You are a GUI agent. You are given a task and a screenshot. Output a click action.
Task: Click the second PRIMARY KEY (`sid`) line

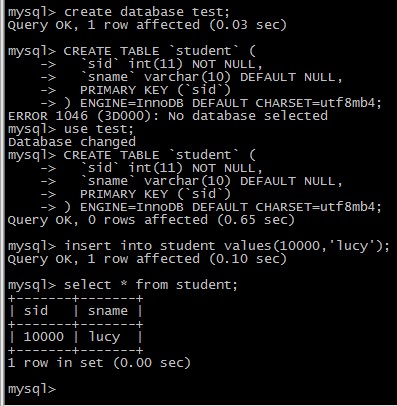(x=136, y=194)
